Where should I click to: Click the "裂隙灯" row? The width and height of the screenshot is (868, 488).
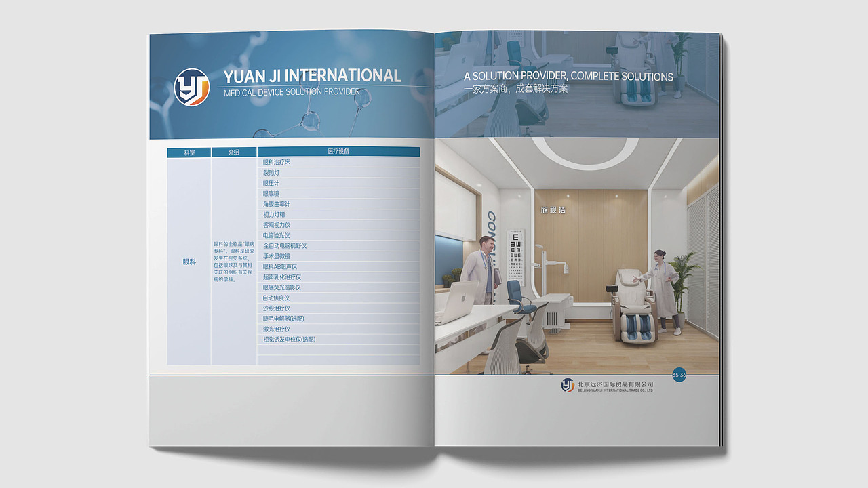coord(338,173)
